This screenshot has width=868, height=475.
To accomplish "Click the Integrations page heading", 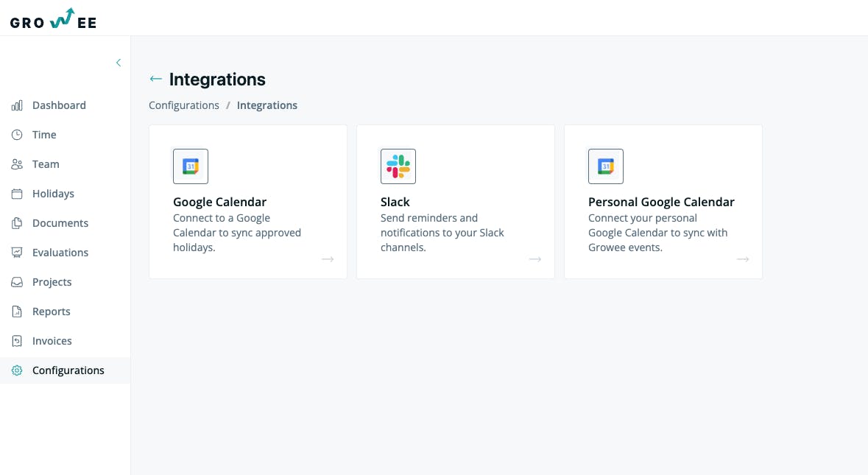I will point(218,80).
